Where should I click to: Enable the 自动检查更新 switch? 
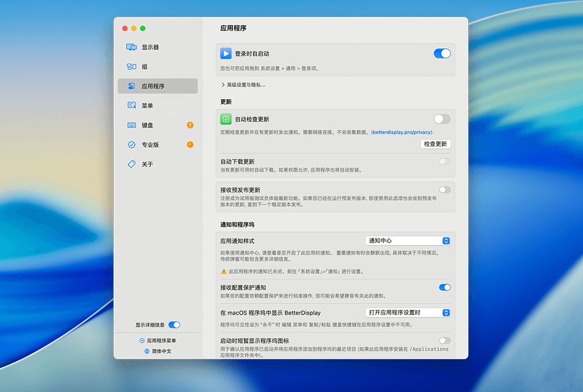442,119
